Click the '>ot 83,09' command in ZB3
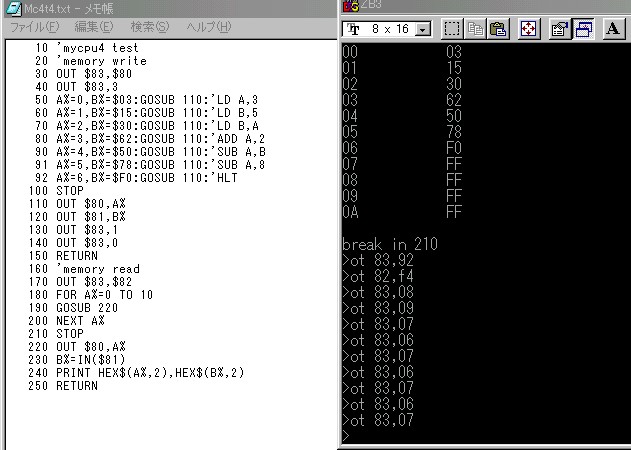 coord(378,309)
